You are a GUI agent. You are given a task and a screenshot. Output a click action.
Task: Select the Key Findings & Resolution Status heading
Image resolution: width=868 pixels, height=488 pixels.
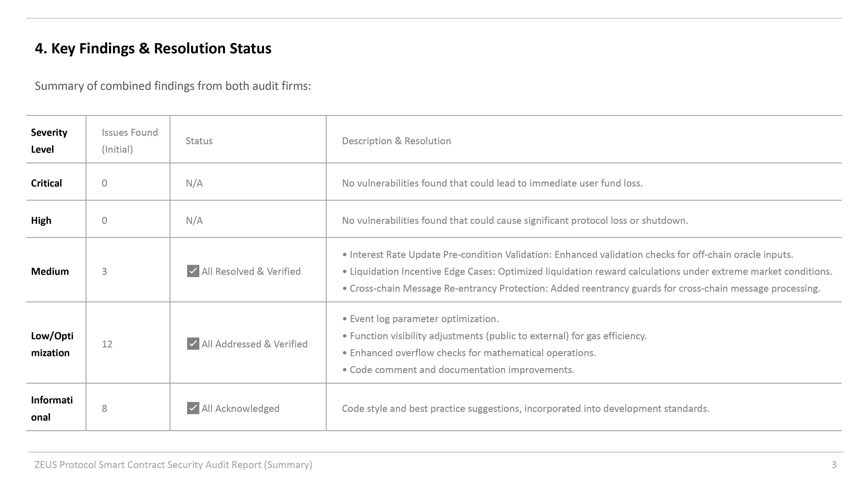153,49
